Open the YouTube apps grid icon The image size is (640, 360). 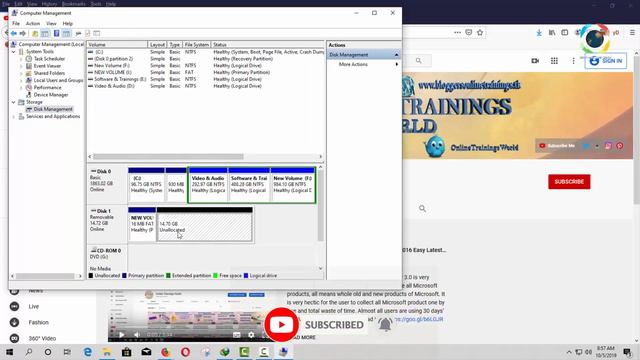tap(554, 61)
